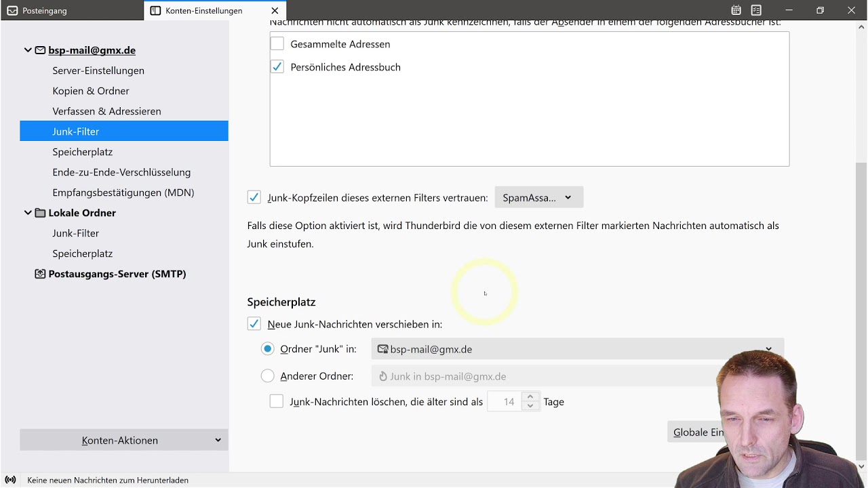Open the Ordner Junk account dropdown
Image resolution: width=868 pixels, height=488 pixels.
point(578,349)
